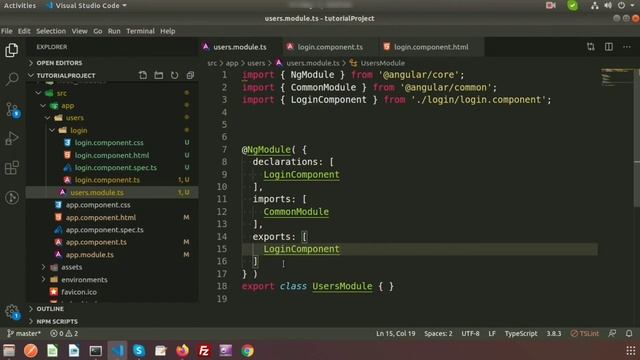640x360 pixels.
Task: Change end of line sequence LF
Action: [x=492, y=333]
